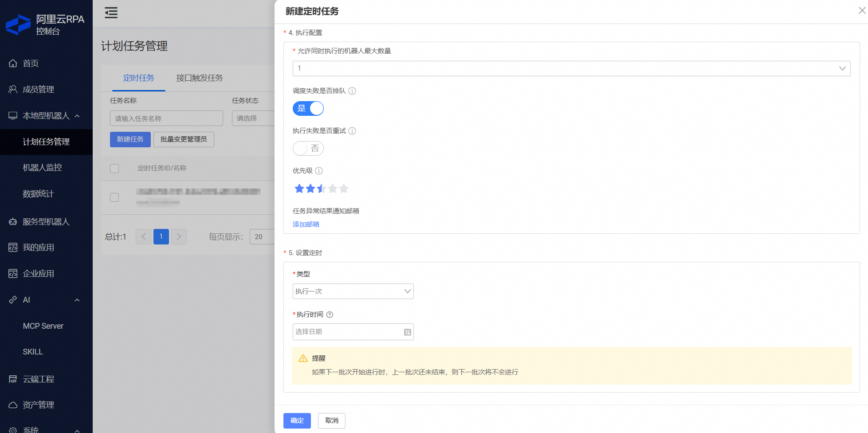Click help icon next to 执行时间
This screenshot has width=868, height=433.
(330, 315)
